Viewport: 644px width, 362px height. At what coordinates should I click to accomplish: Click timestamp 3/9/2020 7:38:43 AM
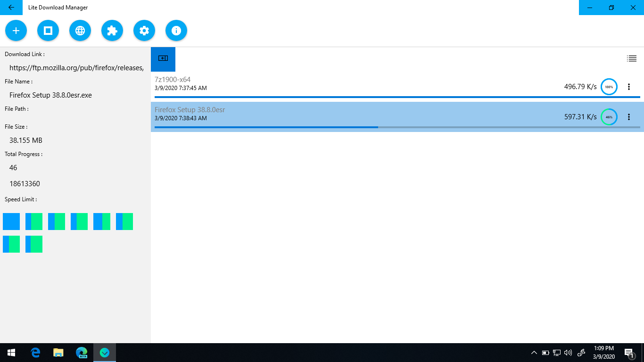pyautogui.click(x=181, y=118)
